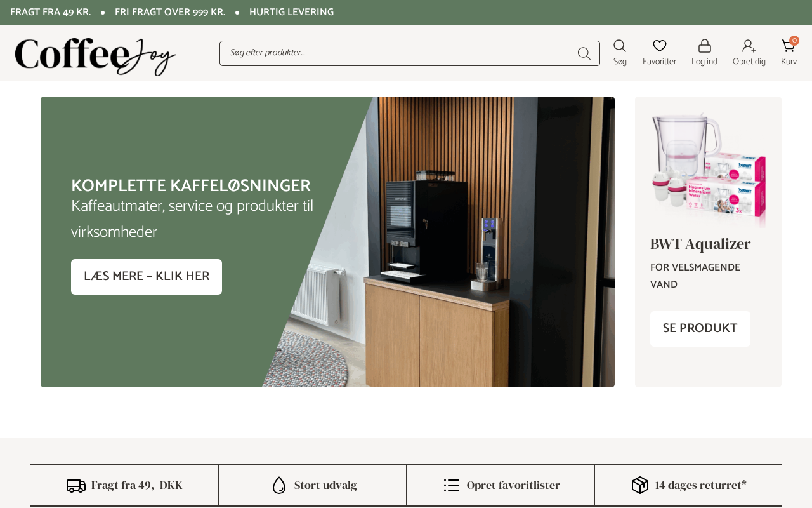The width and height of the screenshot is (812, 508).
Task: Open Favoritter heart icon
Action: pos(660,46)
